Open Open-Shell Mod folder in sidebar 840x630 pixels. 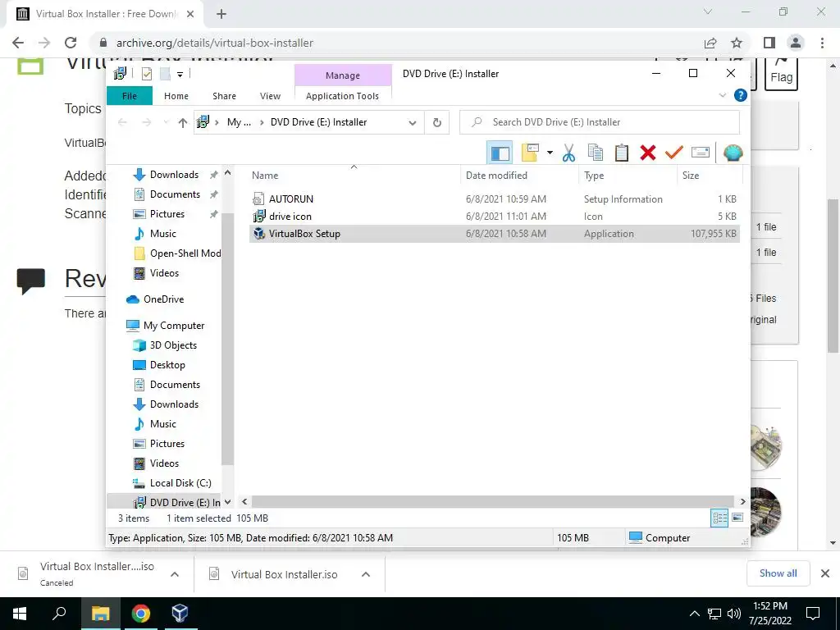pos(185,253)
